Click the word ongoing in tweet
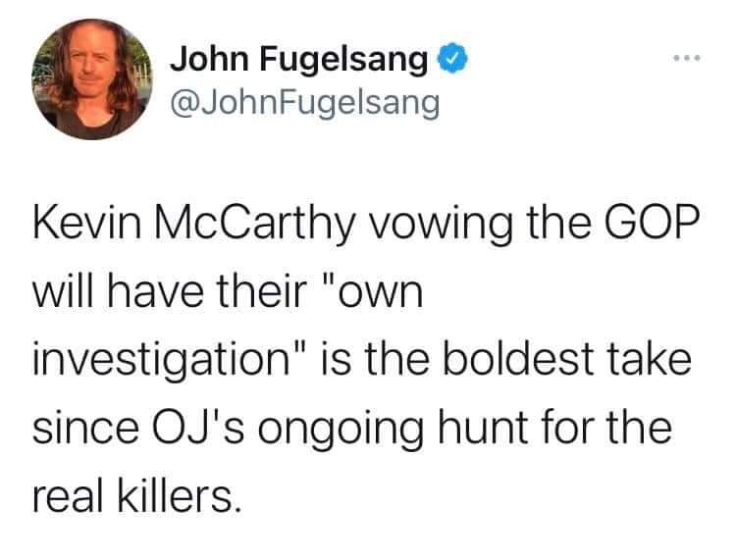 click(x=340, y=431)
